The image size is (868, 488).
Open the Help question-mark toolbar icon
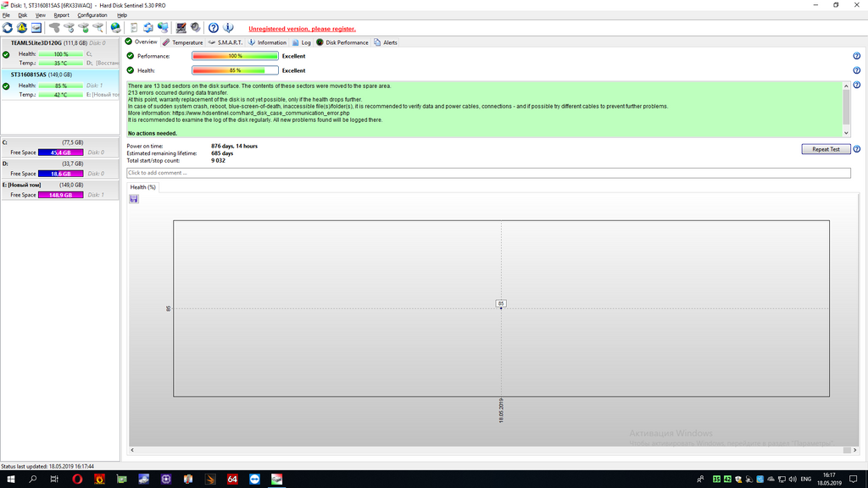point(213,28)
